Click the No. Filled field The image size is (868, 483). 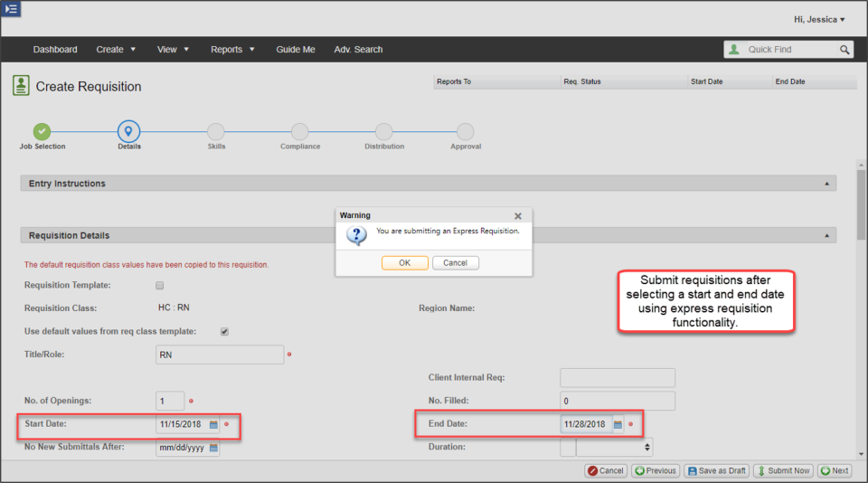(x=618, y=401)
